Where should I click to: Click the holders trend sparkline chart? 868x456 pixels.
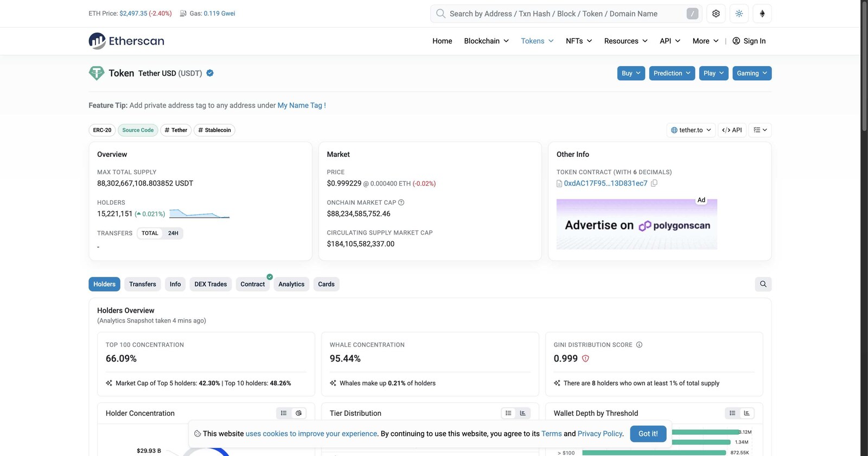(199, 214)
